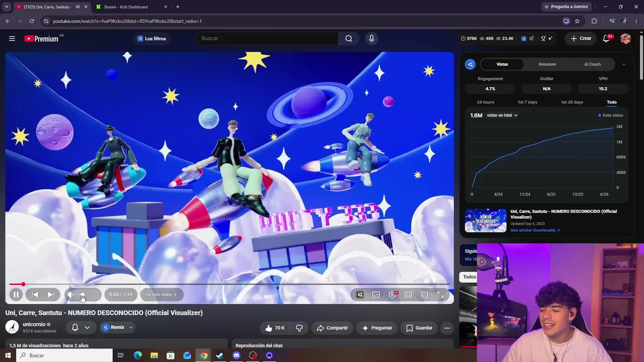This screenshot has width=644, height=362.
Task: Click the search magnifier button
Action: click(349, 39)
